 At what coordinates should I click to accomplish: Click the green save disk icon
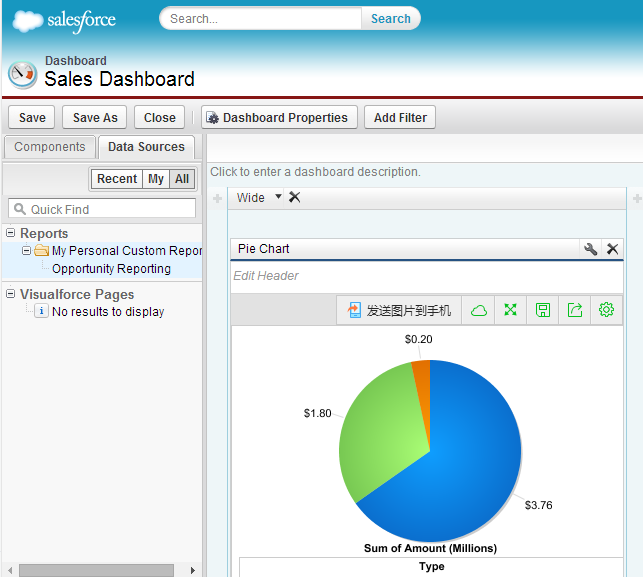543,310
